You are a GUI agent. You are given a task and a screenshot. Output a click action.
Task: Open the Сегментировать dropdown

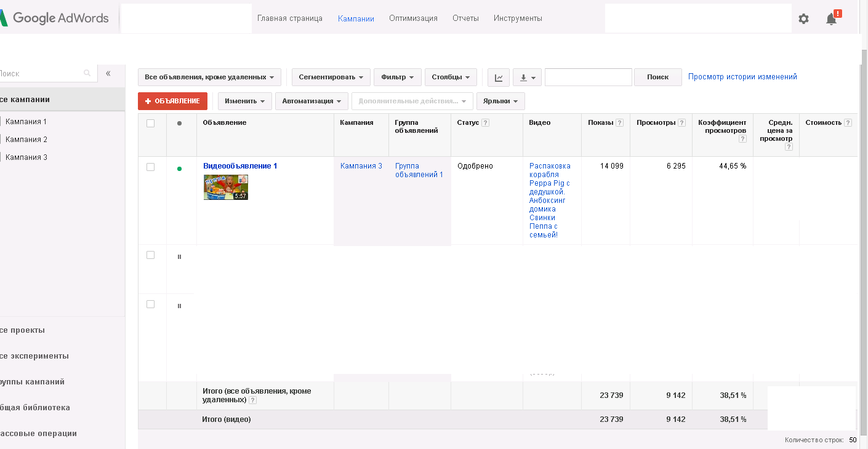coord(331,77)
